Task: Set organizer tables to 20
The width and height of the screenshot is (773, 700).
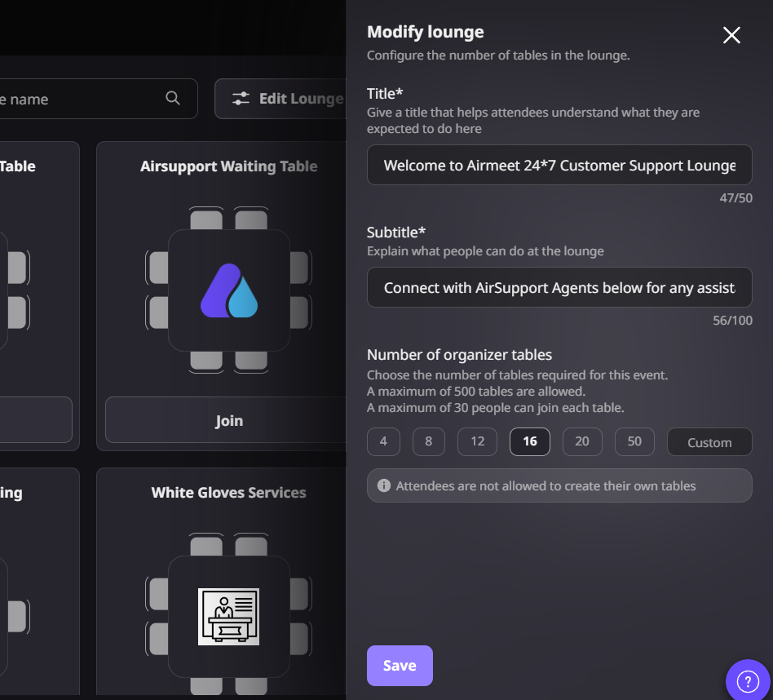Action: pyautogui.click(x=582, y=441)
